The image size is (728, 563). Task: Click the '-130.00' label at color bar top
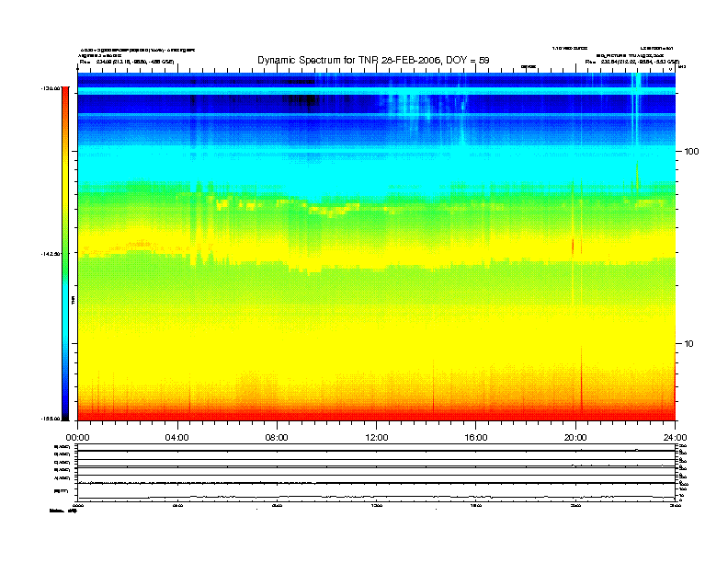click(51, 88)
